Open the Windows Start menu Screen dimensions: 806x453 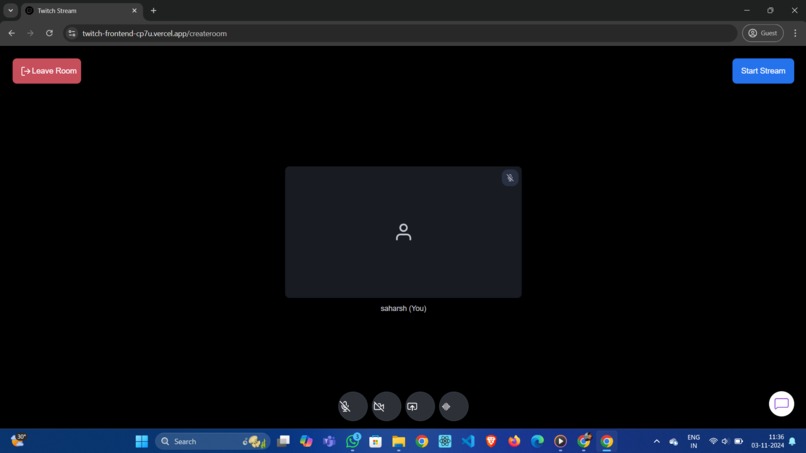[x=141, y=441]
